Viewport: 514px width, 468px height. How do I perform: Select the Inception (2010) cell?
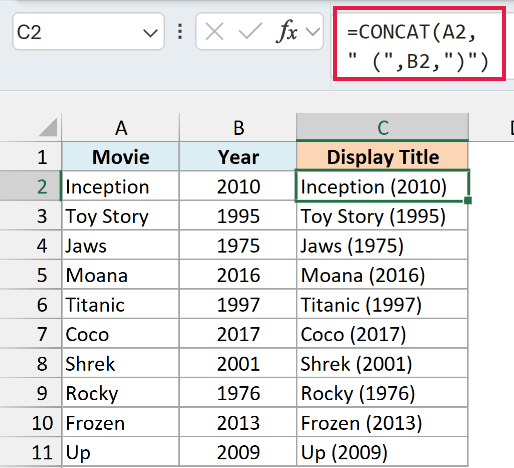[x=382, y=186]
